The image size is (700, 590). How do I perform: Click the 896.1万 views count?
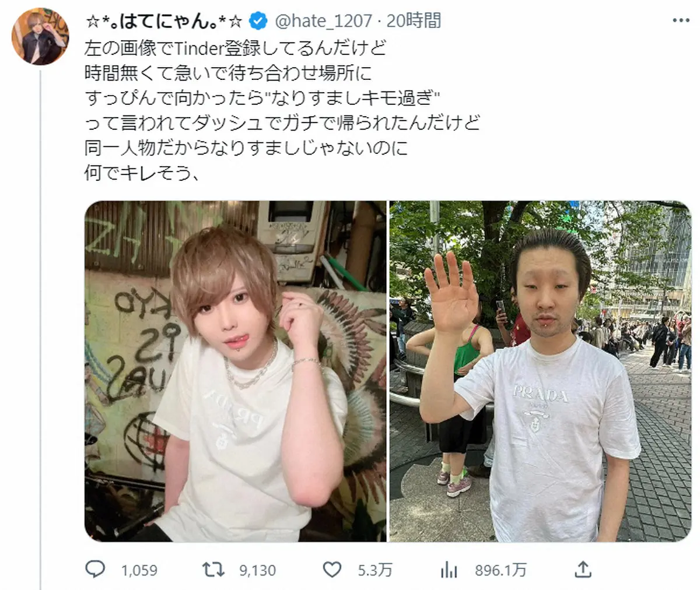(x=501, y=570)
